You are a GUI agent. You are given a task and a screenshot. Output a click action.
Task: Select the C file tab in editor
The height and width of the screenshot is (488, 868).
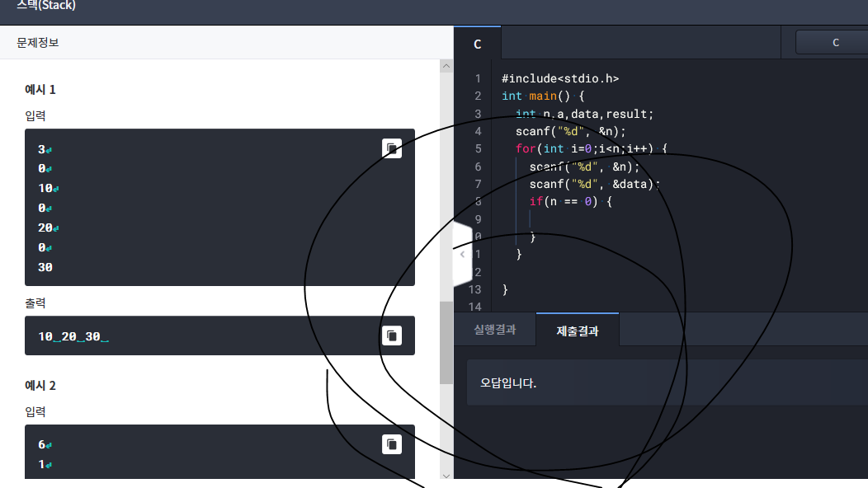pos(477,44)
